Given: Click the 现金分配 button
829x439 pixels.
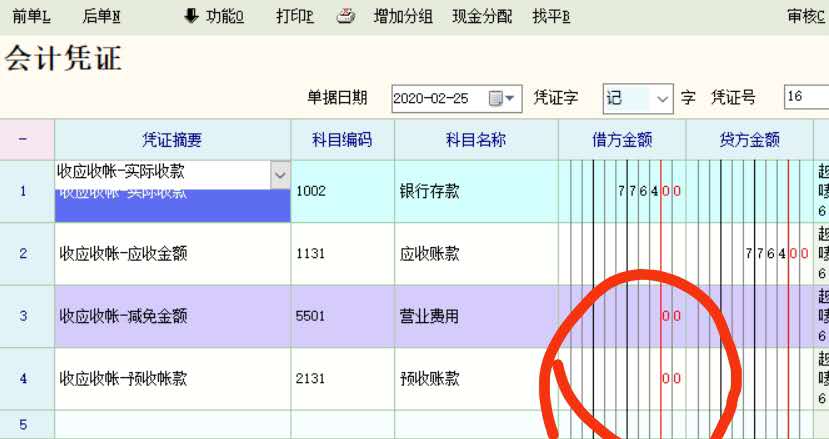Looking at the screenshot, I should [482, 16].
